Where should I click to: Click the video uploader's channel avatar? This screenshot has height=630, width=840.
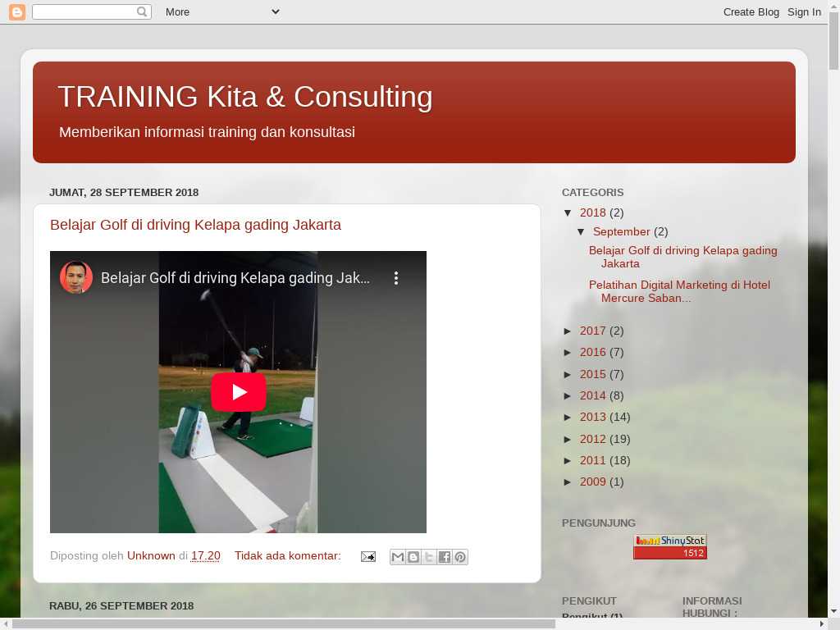[76, 277]
